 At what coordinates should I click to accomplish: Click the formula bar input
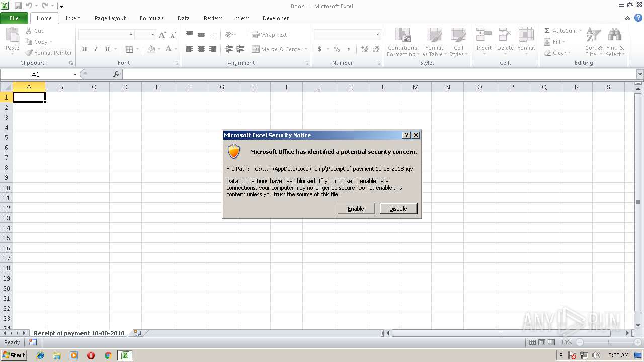point(378,74)
